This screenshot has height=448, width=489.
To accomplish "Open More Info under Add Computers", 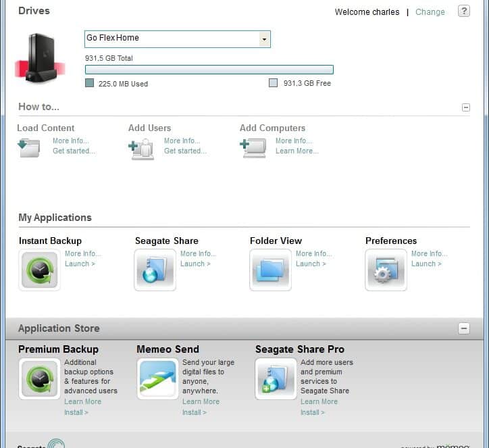I will (x=294, y=141).
